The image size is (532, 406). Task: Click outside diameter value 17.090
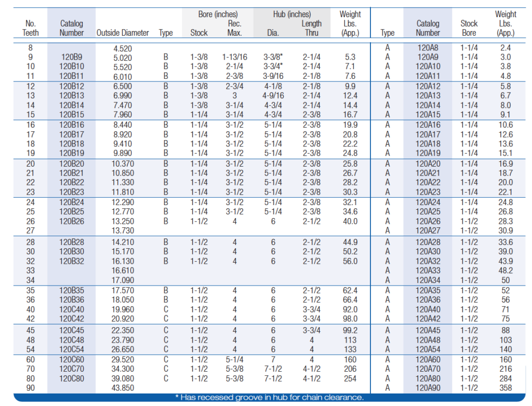123,280
